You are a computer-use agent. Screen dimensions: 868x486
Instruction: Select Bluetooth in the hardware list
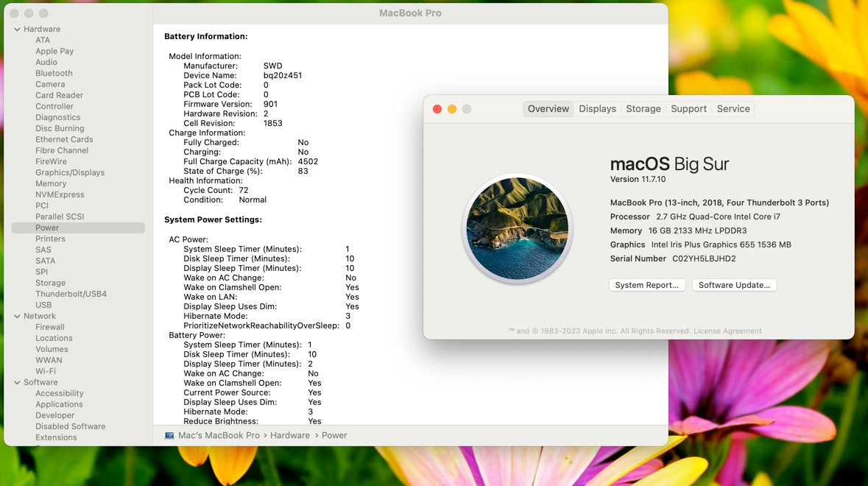pos(54,74)
